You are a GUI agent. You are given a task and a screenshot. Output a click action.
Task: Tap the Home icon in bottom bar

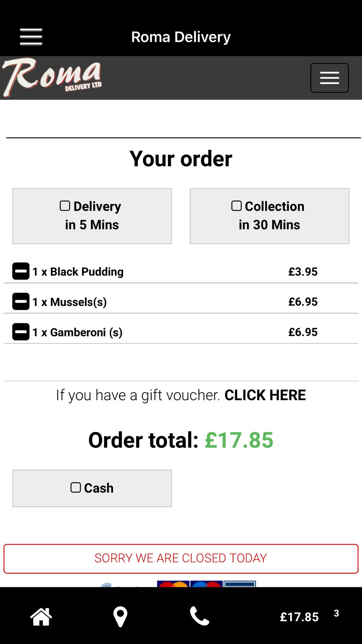[x=41, y=616]
